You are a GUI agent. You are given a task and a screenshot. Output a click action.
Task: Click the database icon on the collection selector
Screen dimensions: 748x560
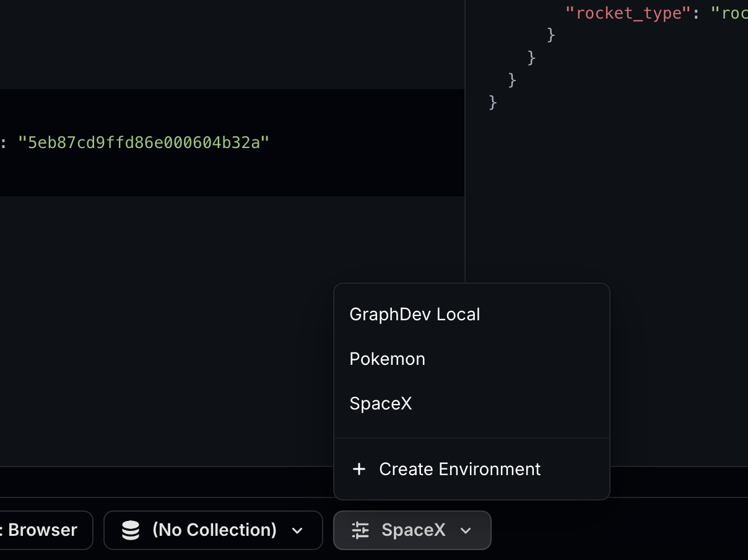pos(130,530)
